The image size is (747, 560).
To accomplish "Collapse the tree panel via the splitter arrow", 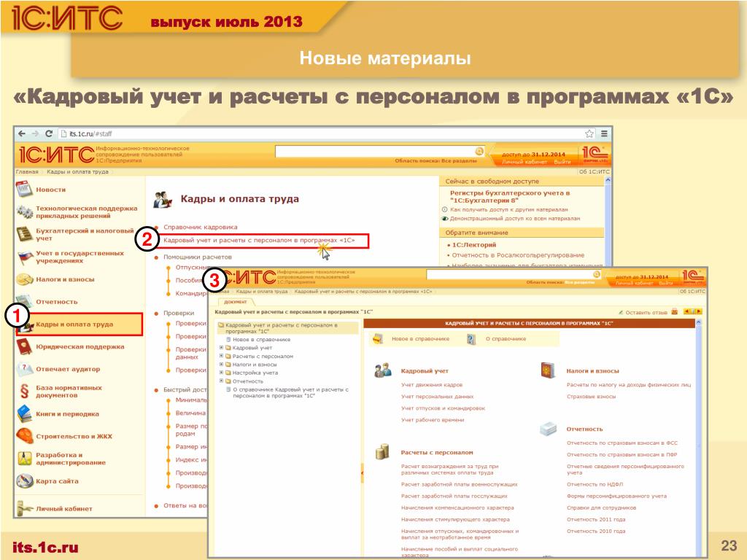I will point(362,472).
